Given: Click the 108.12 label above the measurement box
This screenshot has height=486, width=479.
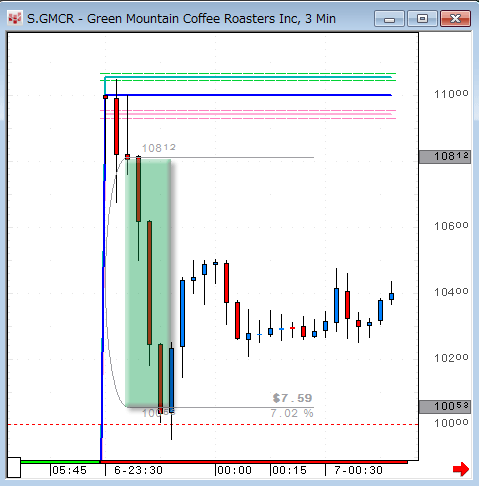Looking at the screenshot, I should (x=159, y=148).
